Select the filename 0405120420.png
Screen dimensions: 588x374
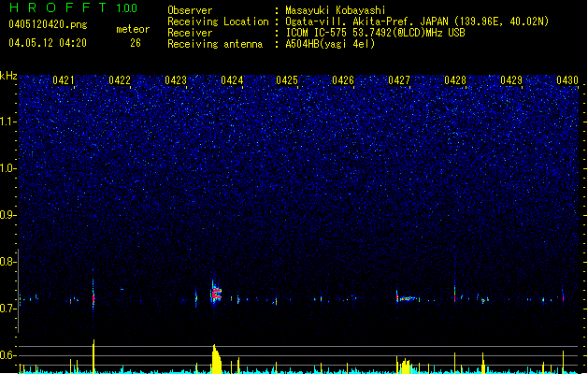click(48, 24)
